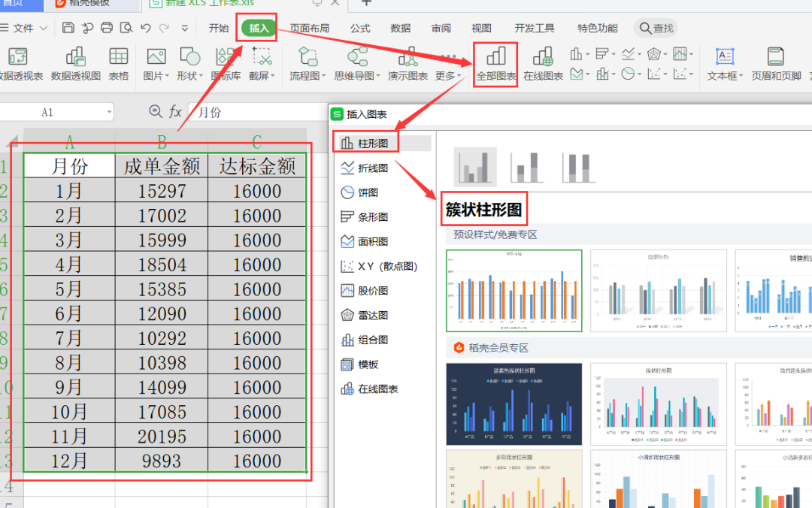The image size is (812, 508).
Task: Select the 100% stacked column subtype icon
Action: click(579, 167)
